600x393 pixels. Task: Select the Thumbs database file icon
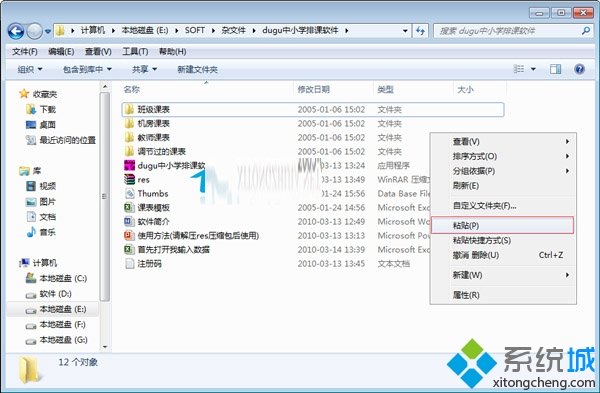coord(129,193)
